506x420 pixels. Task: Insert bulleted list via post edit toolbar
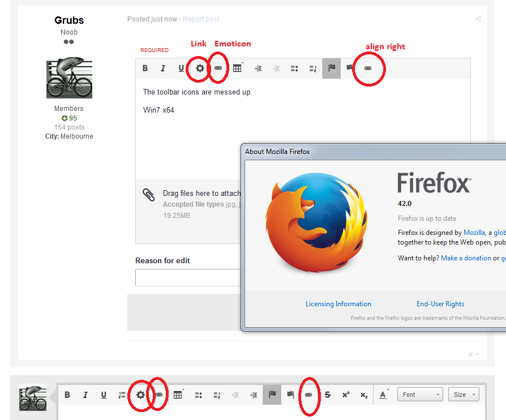pyautogui.click(x=294, y=68)
